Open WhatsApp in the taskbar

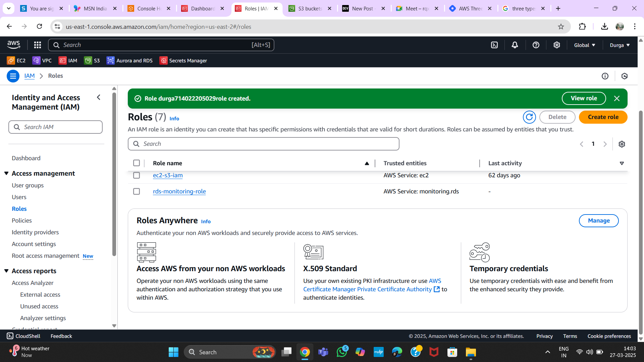pos(342,352)
